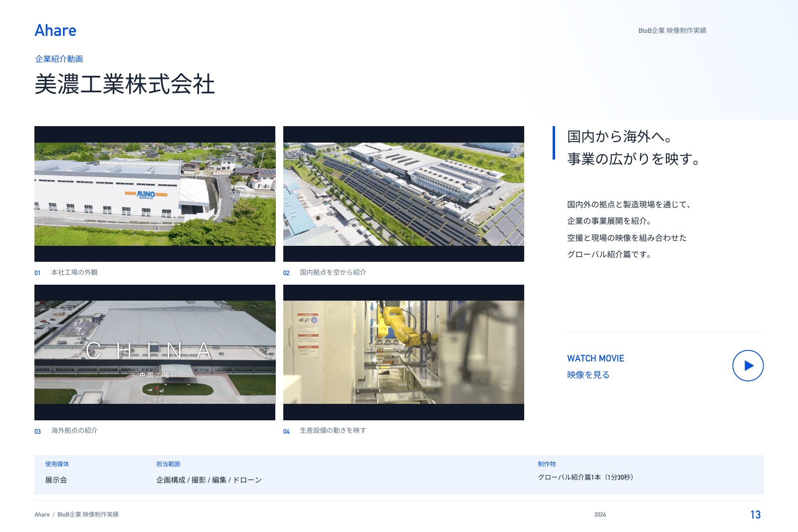This screenshot has height=532, width=798.
Task: Click the 使用媒体 label
Action: 57,464
